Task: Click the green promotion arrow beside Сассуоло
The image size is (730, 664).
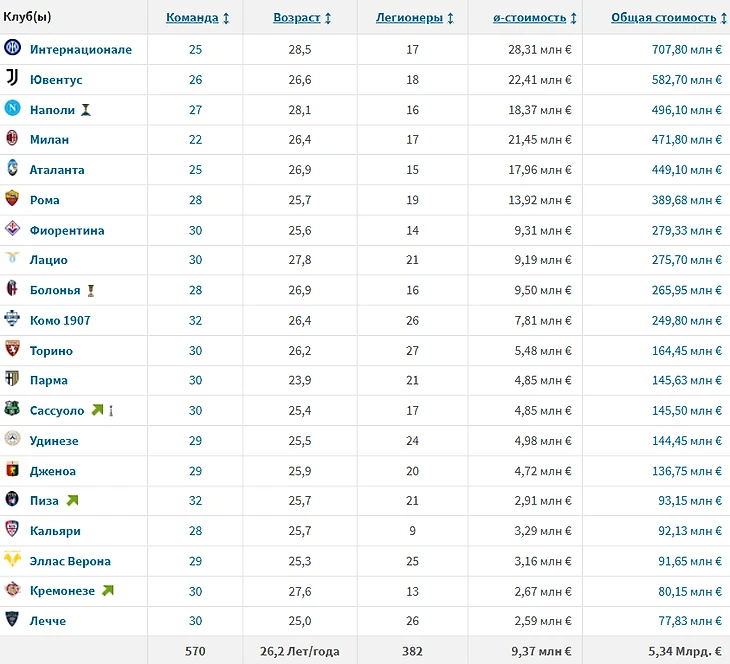Action: (97, 410)
